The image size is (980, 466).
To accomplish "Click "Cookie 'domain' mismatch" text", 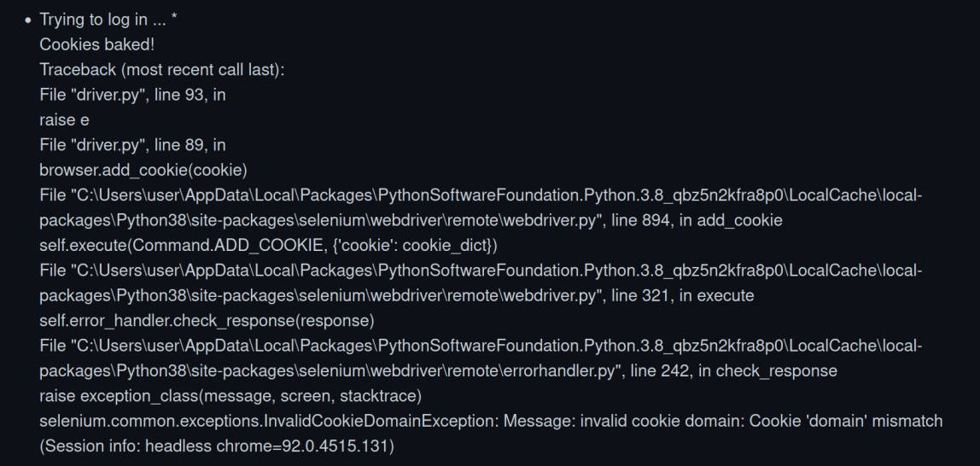I will pyautogui.click(x=845, y=422).
